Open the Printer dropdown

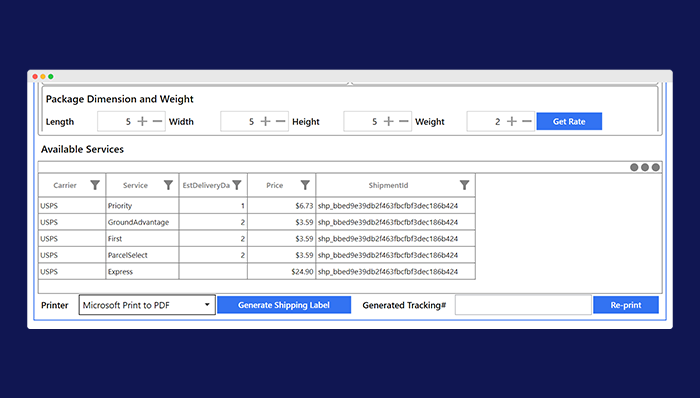(x=147, y=305)
